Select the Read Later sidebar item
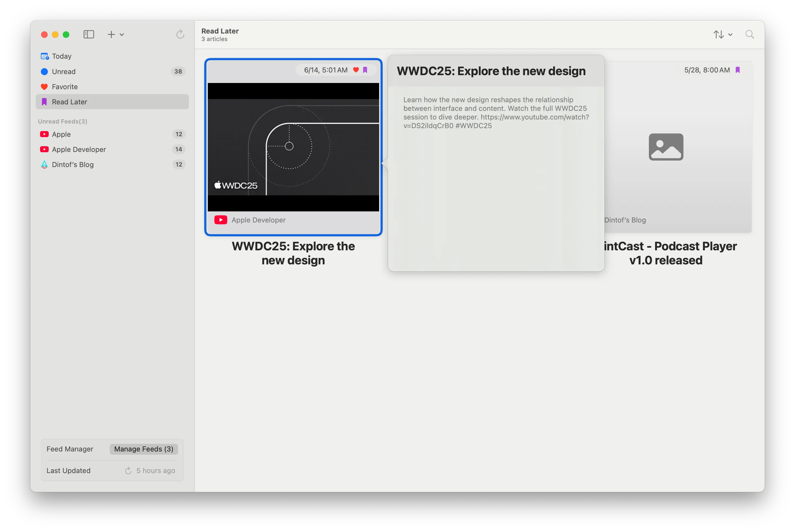 coord(69,102)
